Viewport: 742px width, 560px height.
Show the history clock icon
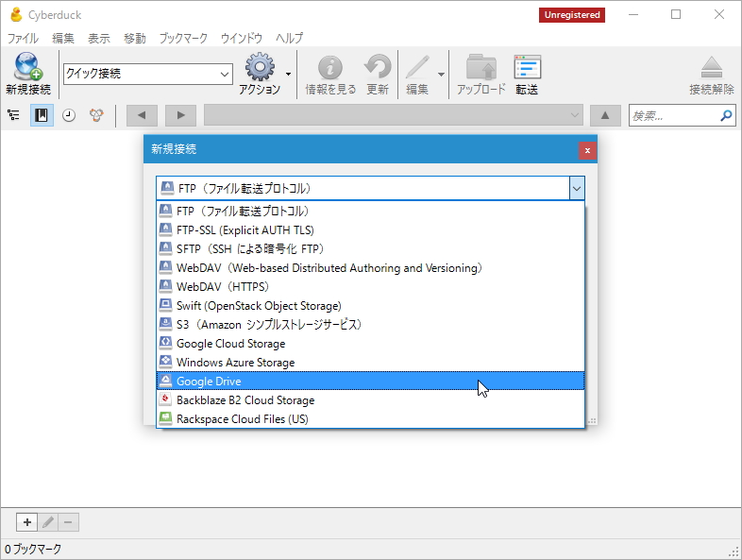[x=69, y=115]
